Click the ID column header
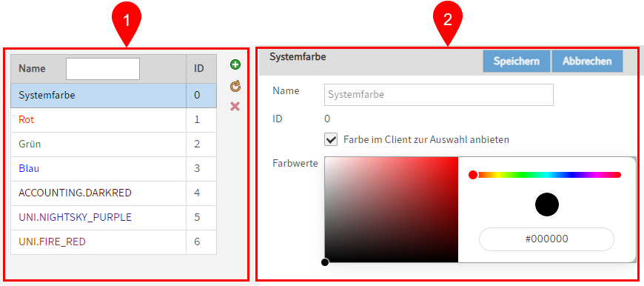This screenshot has height=286, width=644. [x=201, y=69]
